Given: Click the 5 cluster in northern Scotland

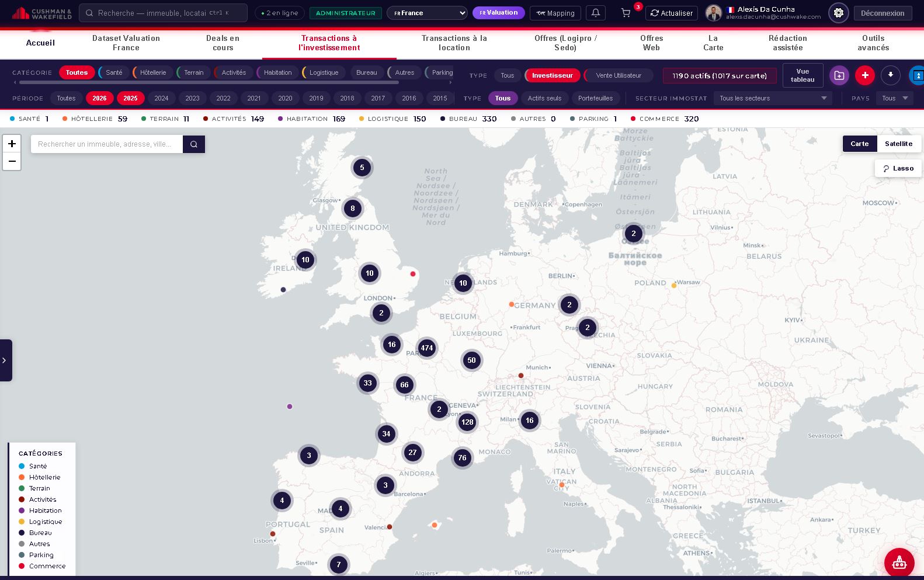Looking at the screenshot, I should [x=362, y=168].
